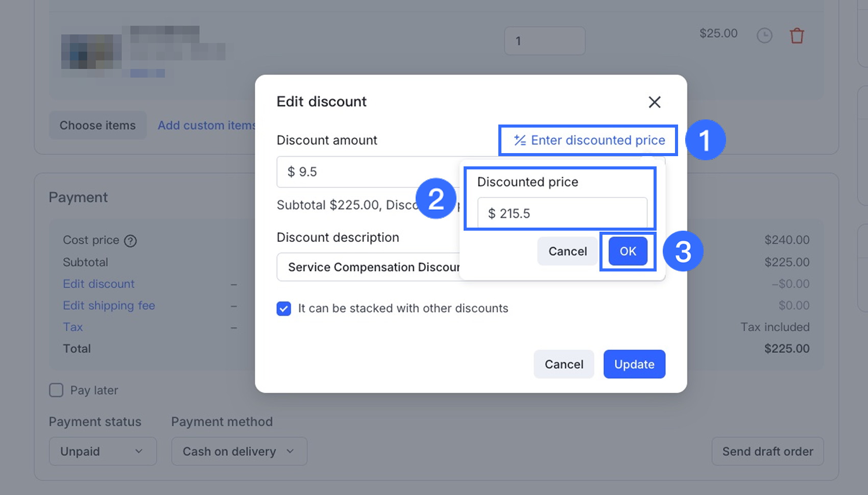Cancel the discounted price popup
The image size is (868, 495).
(x=567, y=251)
